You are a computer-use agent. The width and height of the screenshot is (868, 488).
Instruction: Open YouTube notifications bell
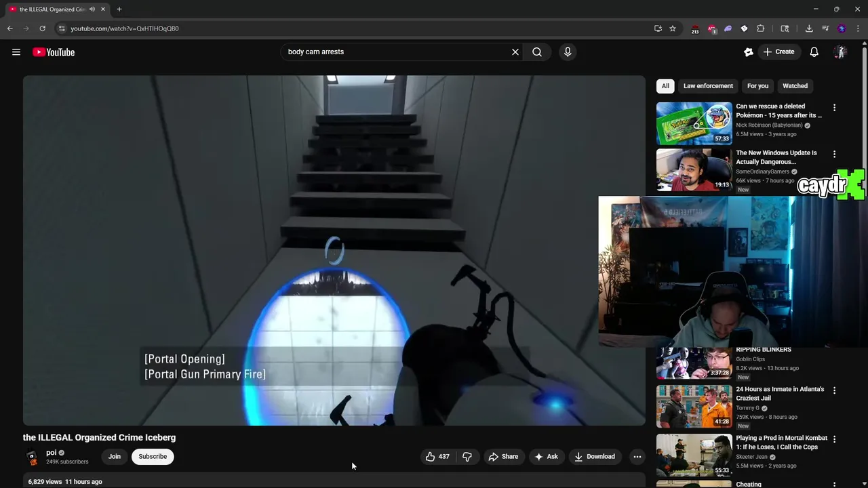coord(814,52)
